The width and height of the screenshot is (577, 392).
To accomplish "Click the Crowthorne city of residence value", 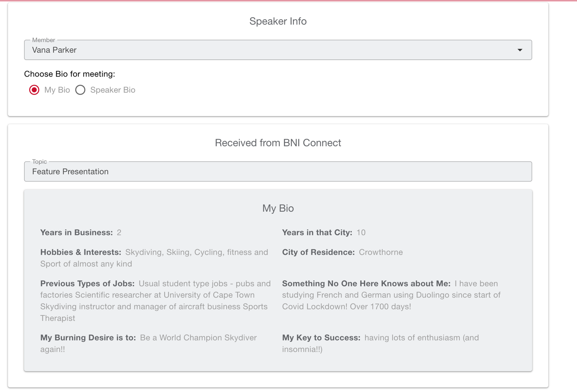I will (x=381, y=252).
